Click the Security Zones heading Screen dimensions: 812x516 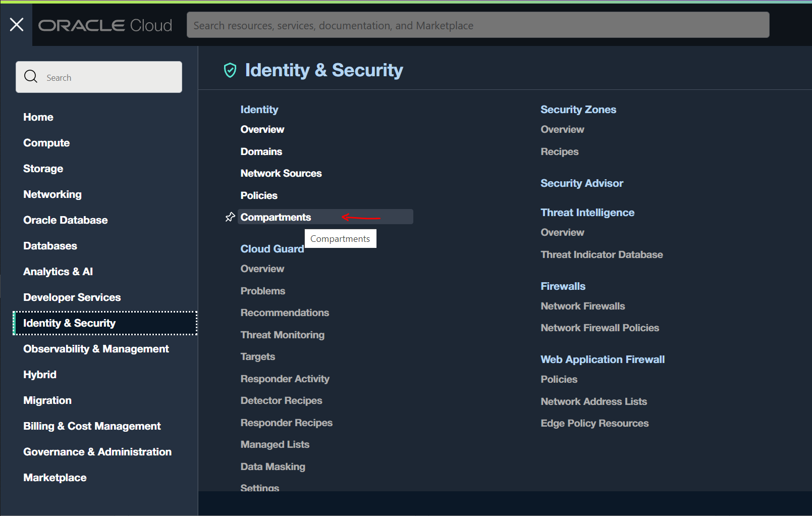[x=578, y=110]
